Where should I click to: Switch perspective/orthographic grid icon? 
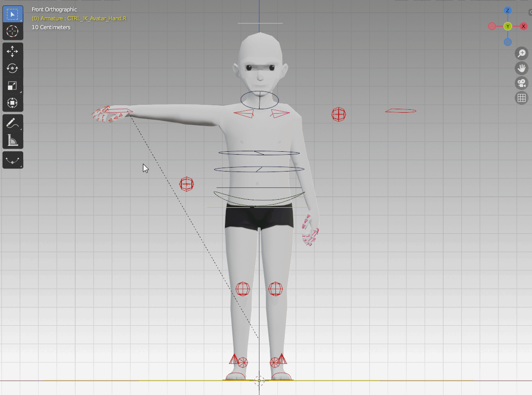pyautogui.click(x=522, y=98)
